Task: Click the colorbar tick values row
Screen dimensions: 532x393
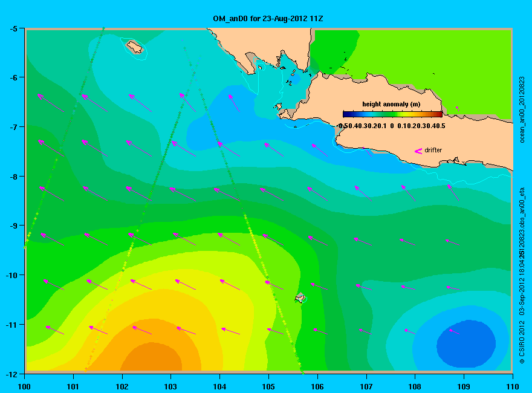Action: [x=392, y=126]
